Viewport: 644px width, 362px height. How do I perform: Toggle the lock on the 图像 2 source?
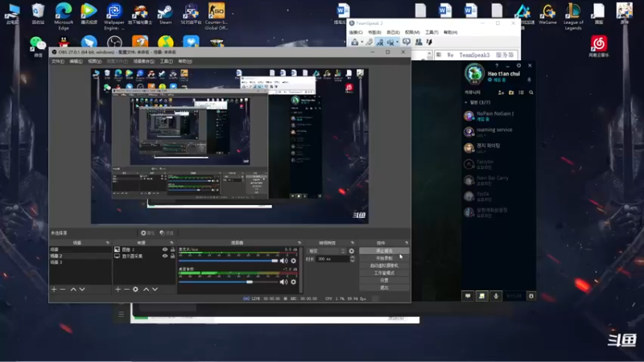tap(172, 249)
